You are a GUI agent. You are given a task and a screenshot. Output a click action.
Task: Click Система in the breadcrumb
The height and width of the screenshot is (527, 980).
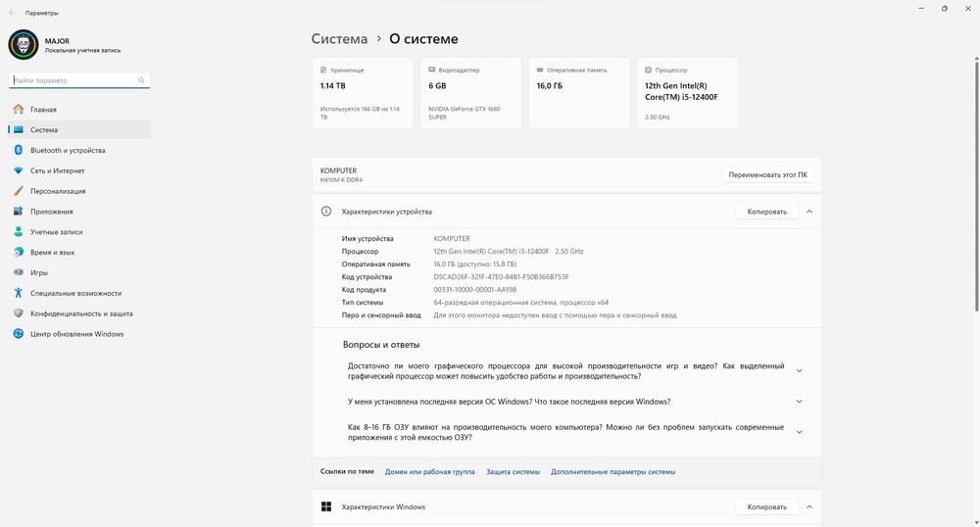(339, 39)
